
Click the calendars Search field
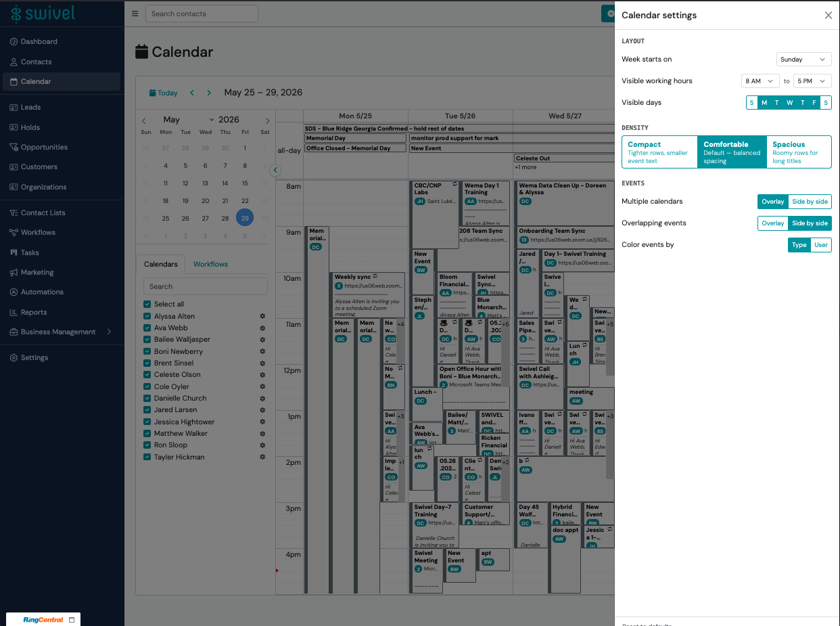(x=206, y=286)
